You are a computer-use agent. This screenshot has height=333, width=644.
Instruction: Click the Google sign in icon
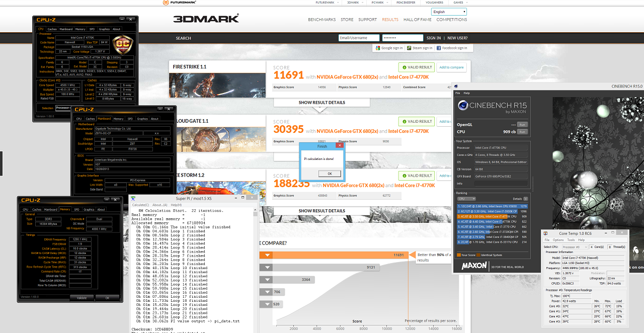pyautogui.click(x=377, y=48)
